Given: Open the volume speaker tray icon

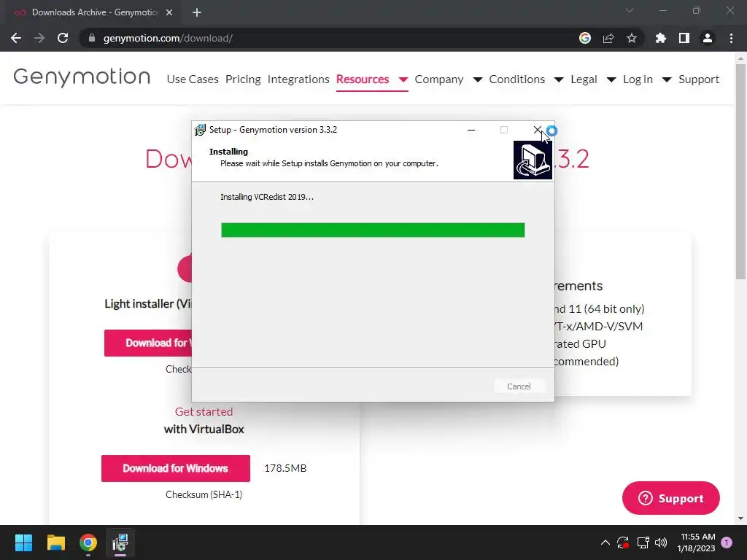Looking at the screenshot, I should pyautogui.click(x=661, y=542).
